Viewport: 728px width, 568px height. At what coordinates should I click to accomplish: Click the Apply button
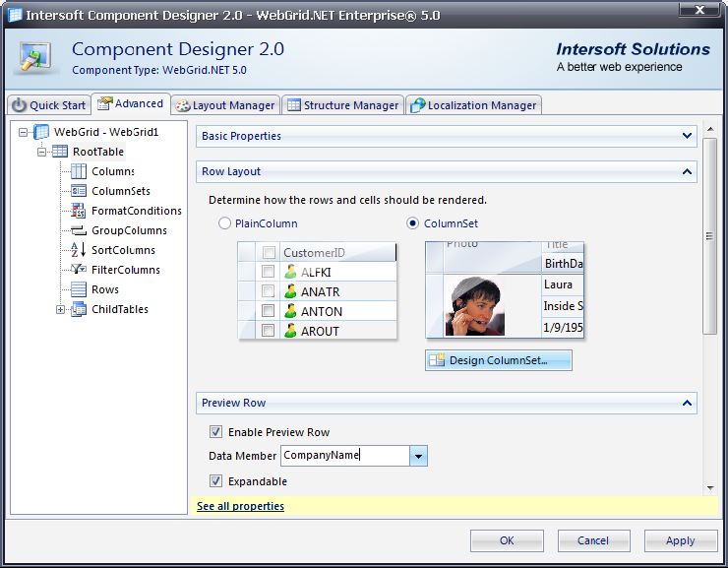(x=681, y=540)
